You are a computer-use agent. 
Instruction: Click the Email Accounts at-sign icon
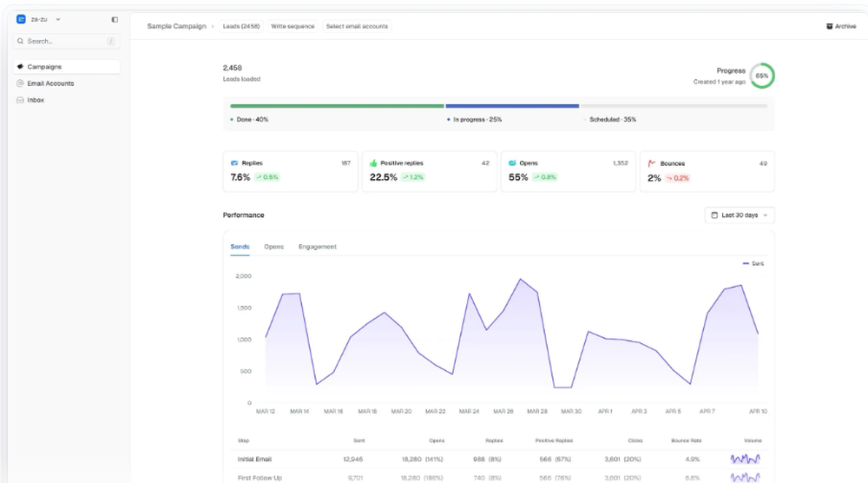click(x=21, y=83)
